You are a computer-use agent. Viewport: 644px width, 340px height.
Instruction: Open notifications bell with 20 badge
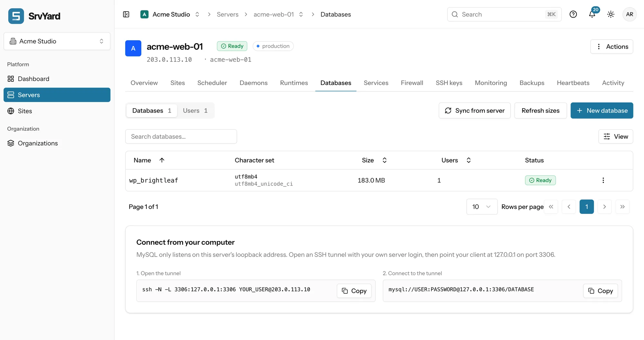coord(592,14)
